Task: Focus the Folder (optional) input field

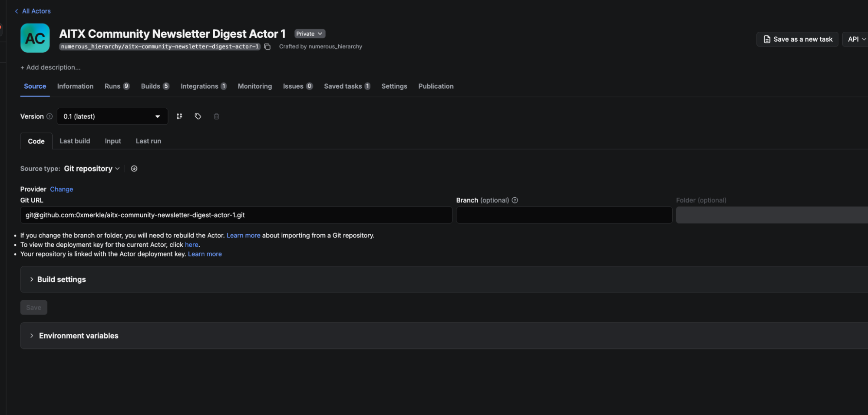Action: [772, 215]
